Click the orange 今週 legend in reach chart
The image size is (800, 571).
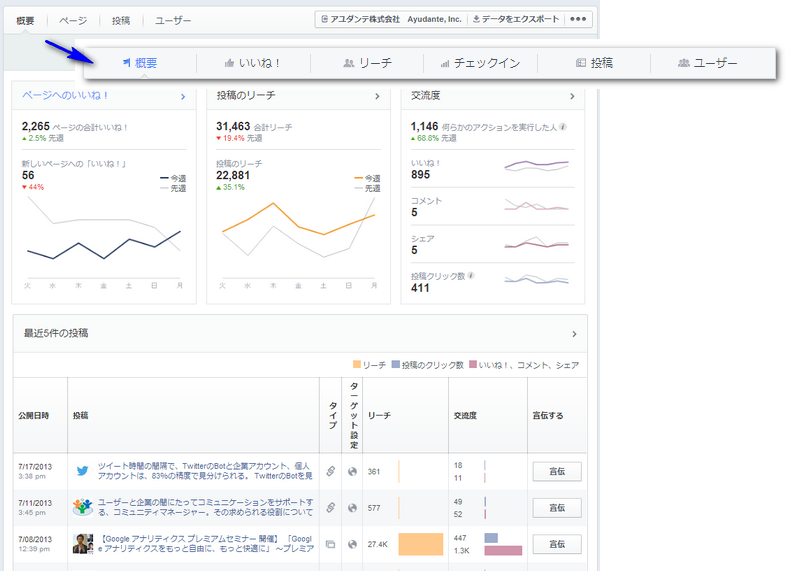tap(367, 178)
